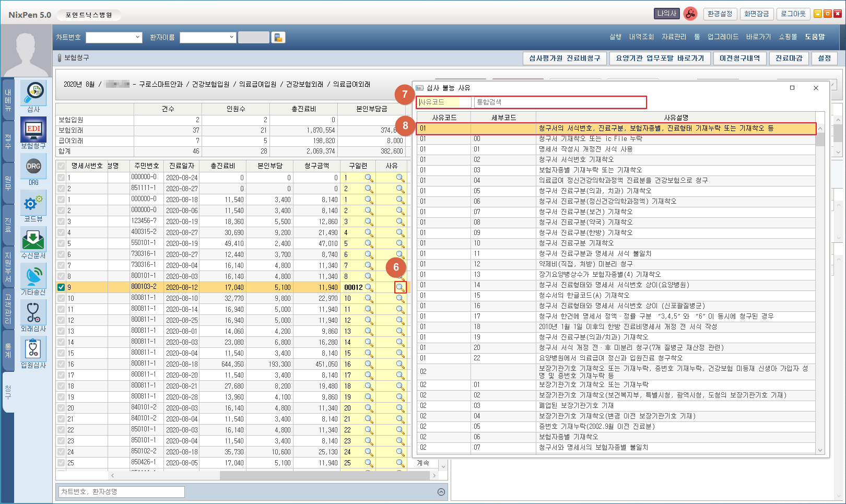The image size is (846, 504).
Task: Open the DRG module icon
Action: point(33,167)
